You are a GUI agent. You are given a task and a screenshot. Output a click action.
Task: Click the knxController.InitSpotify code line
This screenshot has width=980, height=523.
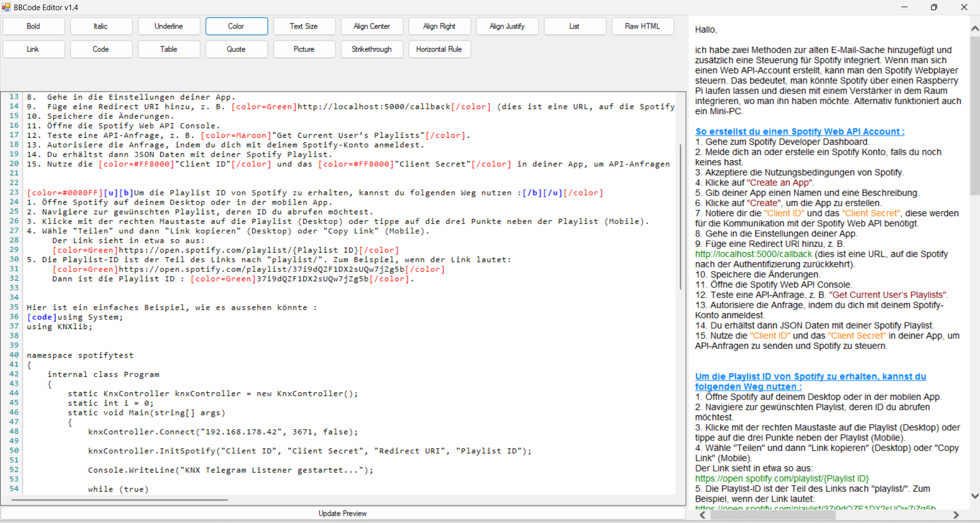[310, 451]
